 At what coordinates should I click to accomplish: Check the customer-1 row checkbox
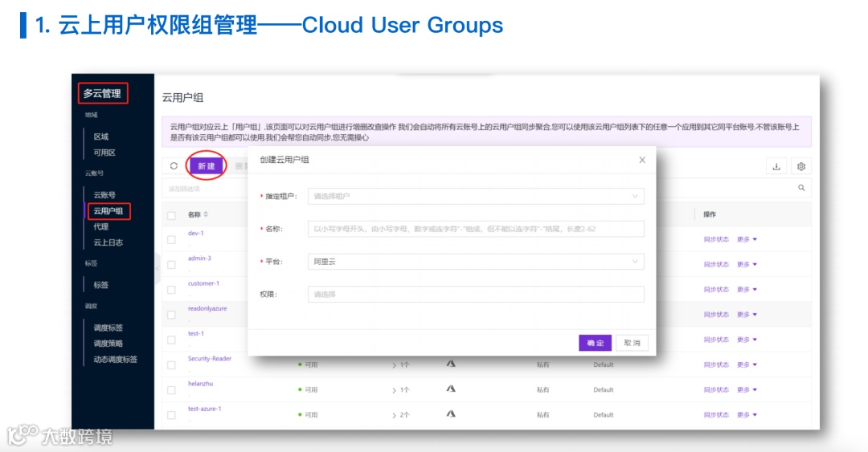tap(172, 289)
